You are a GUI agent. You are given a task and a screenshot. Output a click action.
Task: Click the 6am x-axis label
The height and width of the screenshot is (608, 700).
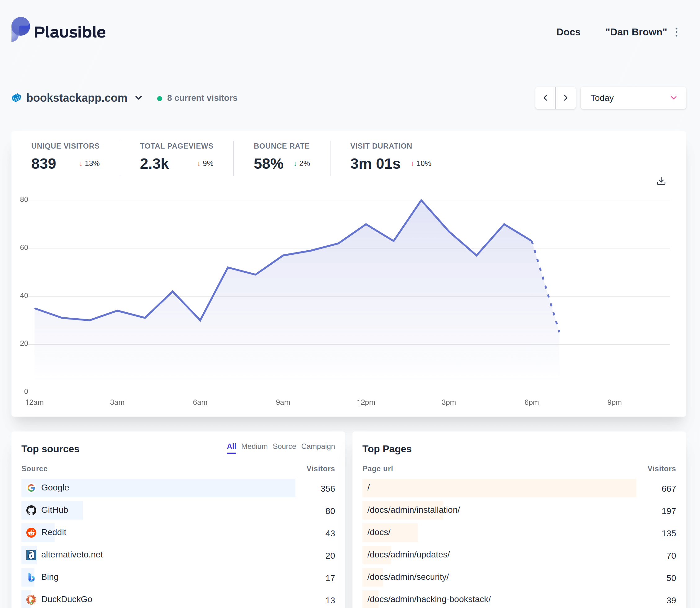click(x=200, y=402)
